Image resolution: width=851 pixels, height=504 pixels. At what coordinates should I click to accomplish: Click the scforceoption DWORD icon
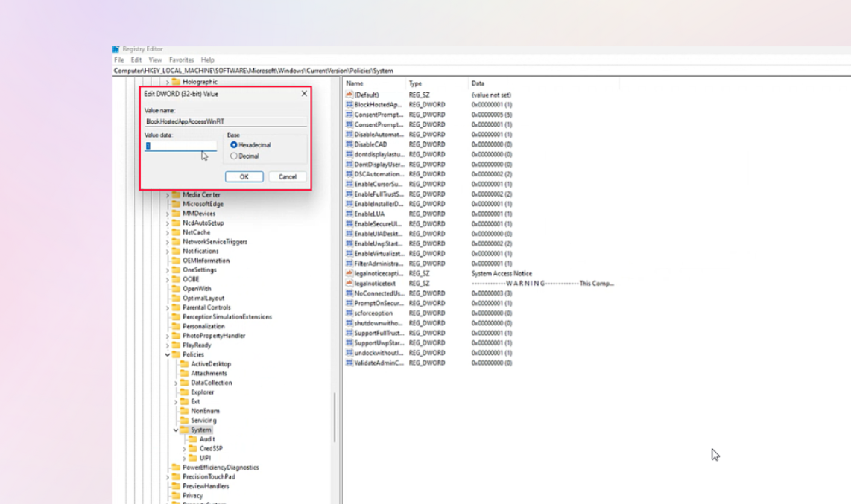349,313
